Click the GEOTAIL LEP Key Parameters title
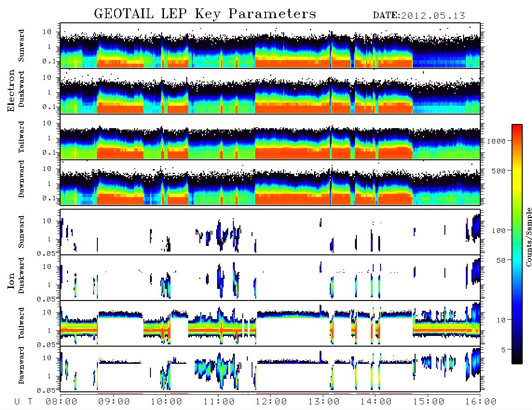Image resolution: width=532 pixels, height=410 pixels. [x=205, y=14]
